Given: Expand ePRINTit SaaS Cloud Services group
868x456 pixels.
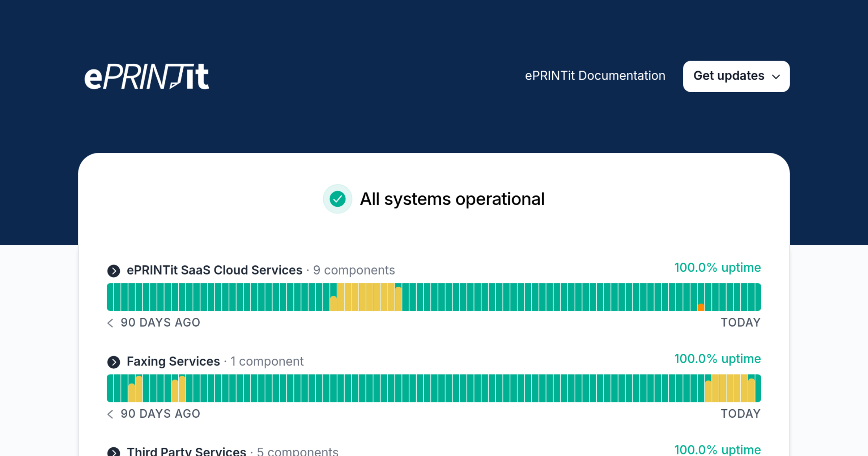Looking at the screenshot, I should pos(114,271).
